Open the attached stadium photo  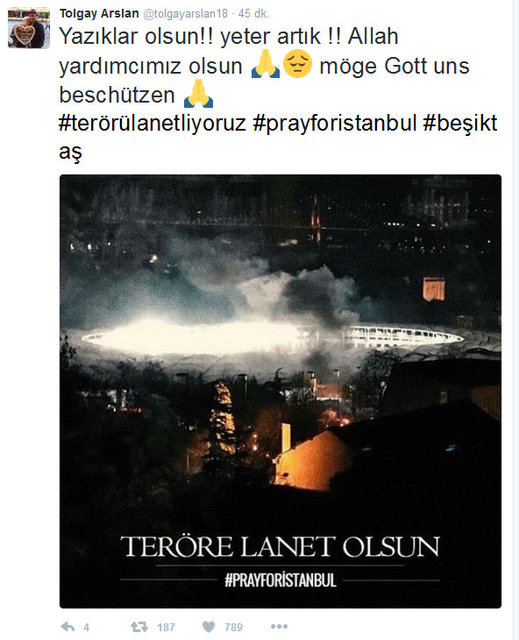point(280,391)
